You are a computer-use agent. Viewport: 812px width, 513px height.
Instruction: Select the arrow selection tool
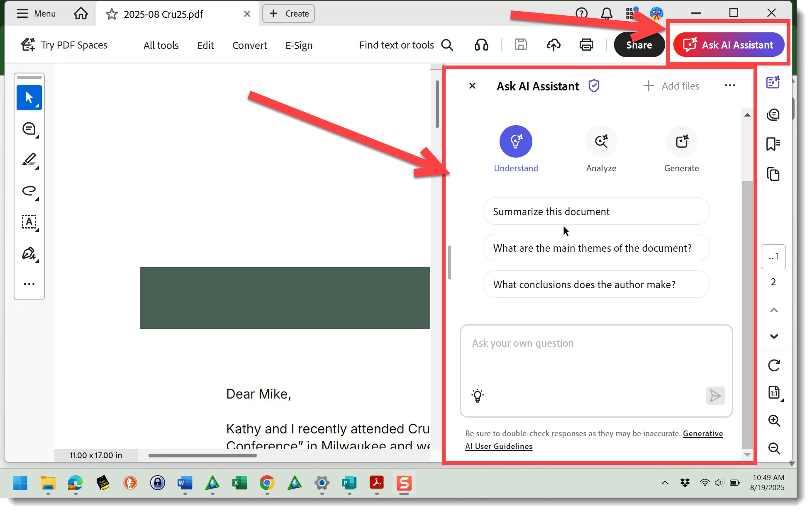(29, 97)
